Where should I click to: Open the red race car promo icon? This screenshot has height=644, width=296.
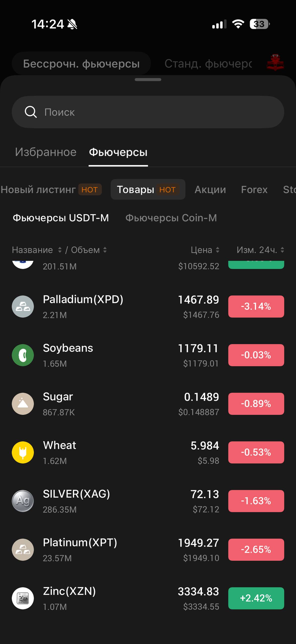pos(275,63)
